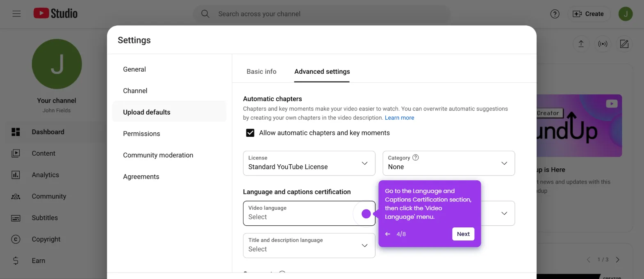This screenshot has width=644, height=279.
Task: Click the Creator Roundup thumbnail
Action: coord(579,125)
